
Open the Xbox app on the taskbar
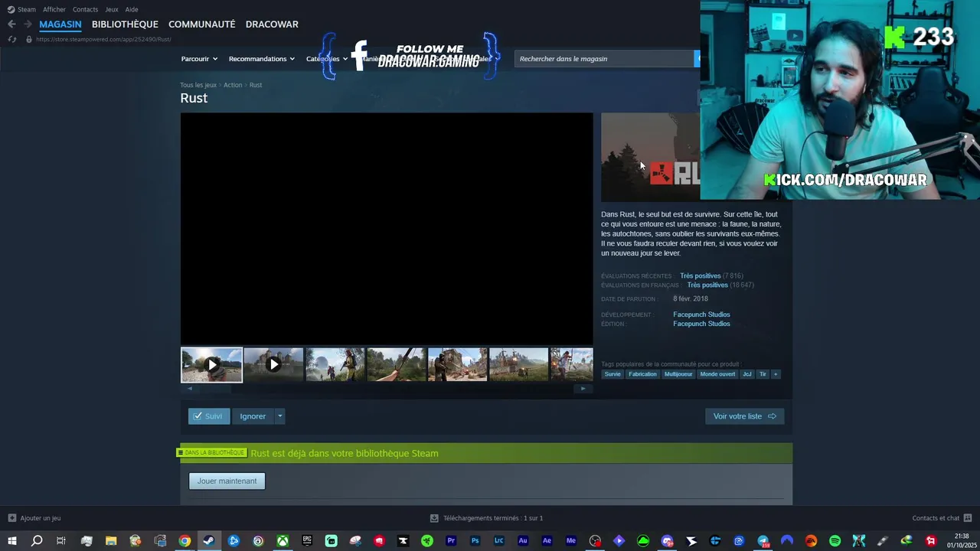click(283, 541)
